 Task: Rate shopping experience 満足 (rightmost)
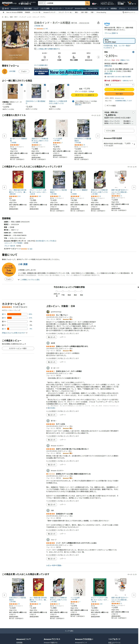(81, 291)
